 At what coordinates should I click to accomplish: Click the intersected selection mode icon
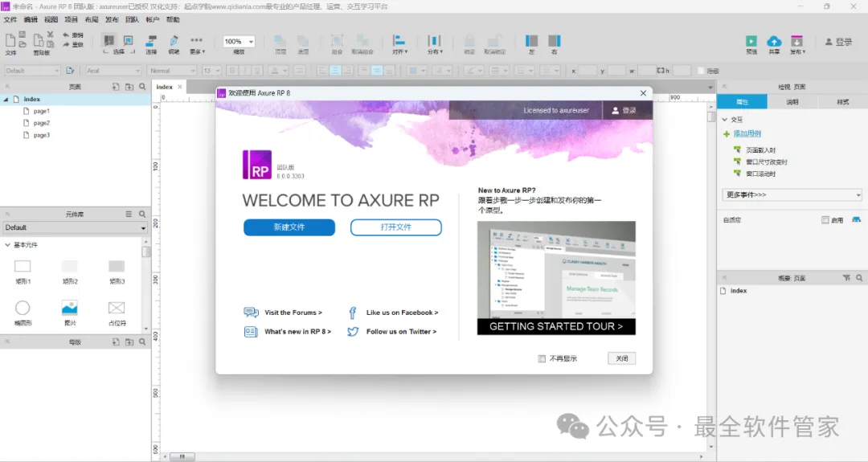click(109, 40)
